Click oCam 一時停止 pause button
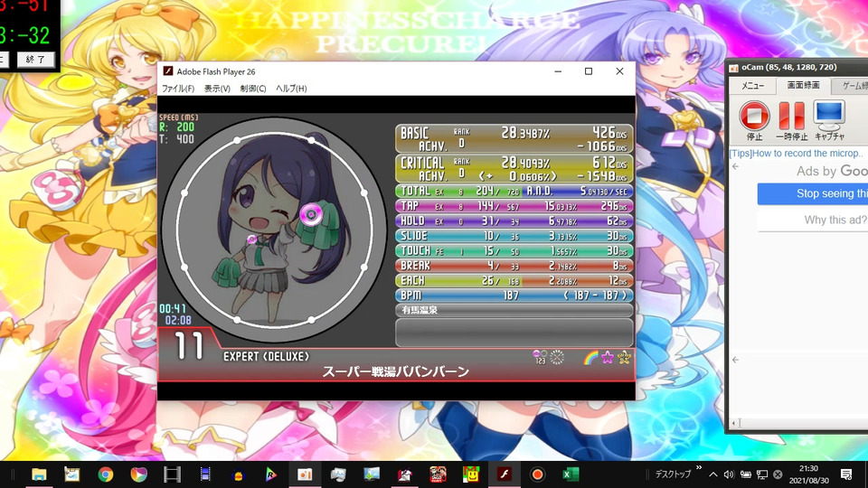The image size is (868, 488). [x=792, y=120]
